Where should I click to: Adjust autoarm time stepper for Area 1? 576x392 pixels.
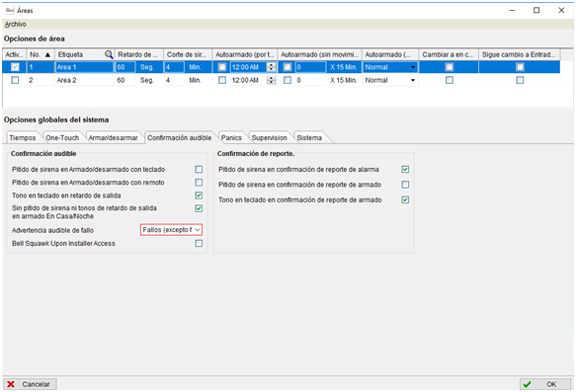click(271, 67)
